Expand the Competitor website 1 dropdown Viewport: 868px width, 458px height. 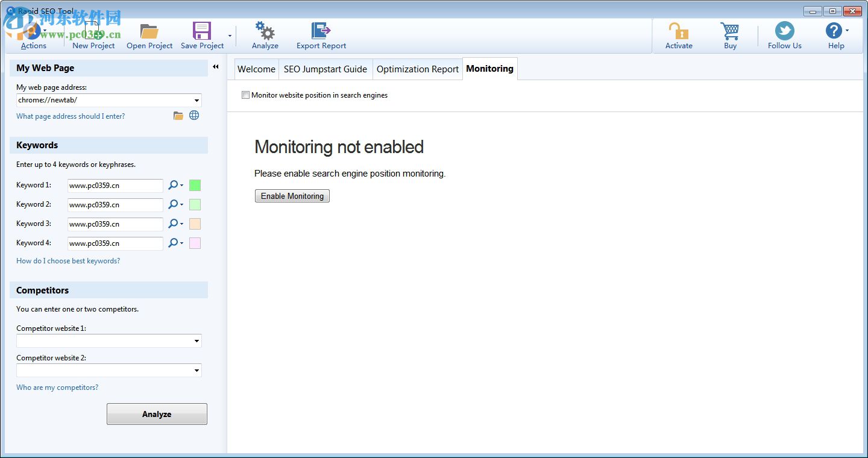(x=197, y=341)
